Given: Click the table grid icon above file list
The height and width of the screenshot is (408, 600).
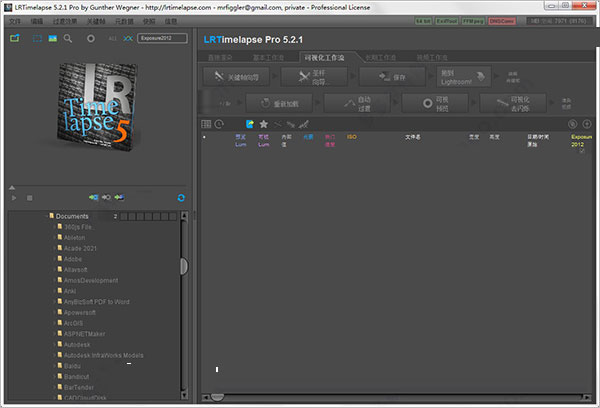Looking at the screenshot, I should coord(206,124).
